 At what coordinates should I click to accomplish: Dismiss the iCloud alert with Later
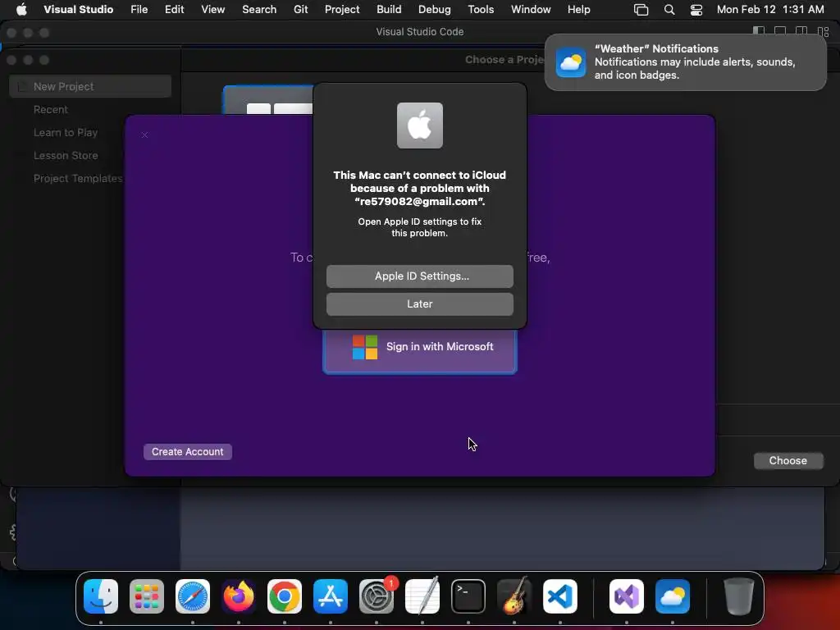(x=419, y=304)
